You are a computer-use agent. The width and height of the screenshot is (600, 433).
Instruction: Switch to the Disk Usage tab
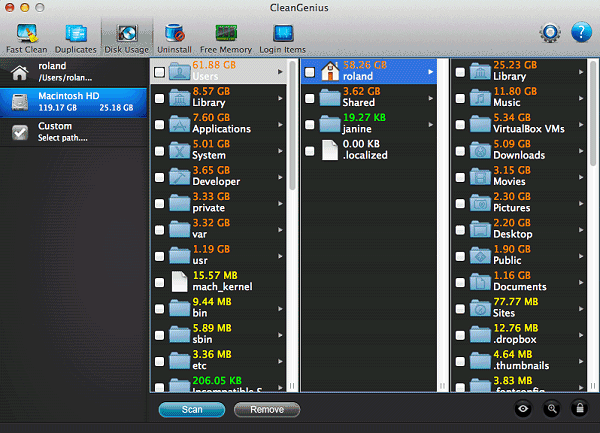125,37
